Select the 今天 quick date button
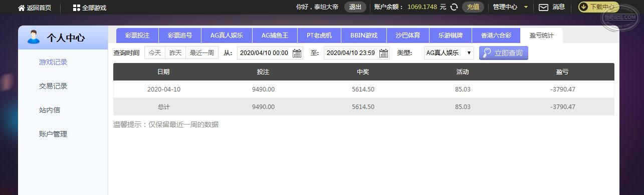Viewport: 644px width, 195px height. click(x=155, y=53)
